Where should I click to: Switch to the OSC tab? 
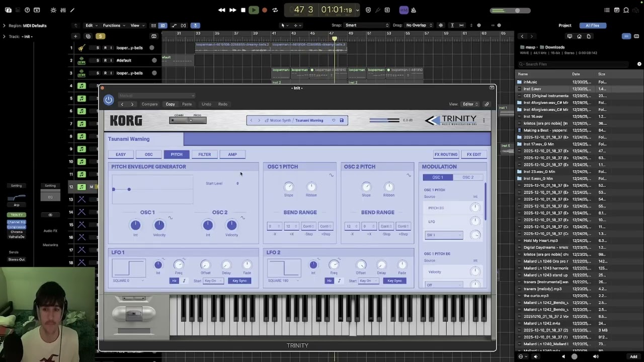click(x=149, y=154)
